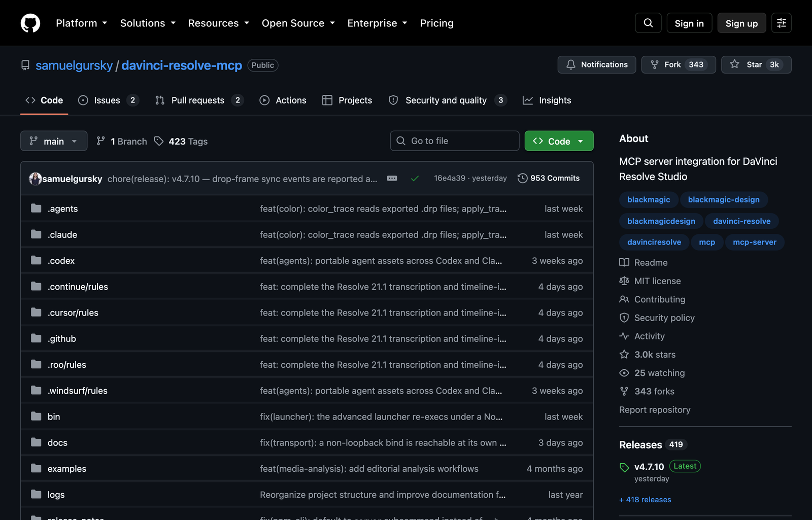Image resolution: width=812 pixels, height=520 pixels.
Task: Click the folder icon for examples
Action: click(x=36, y=468)
